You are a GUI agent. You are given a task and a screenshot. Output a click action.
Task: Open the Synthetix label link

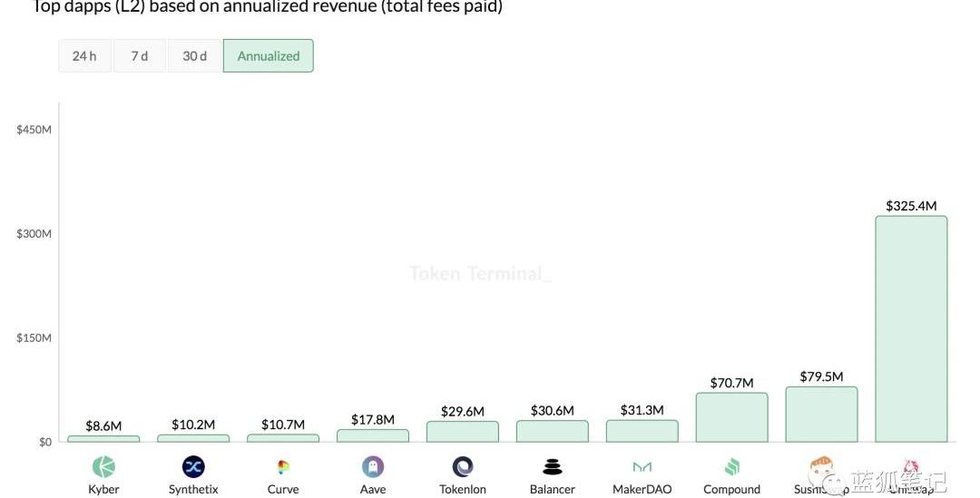(193, 489)
